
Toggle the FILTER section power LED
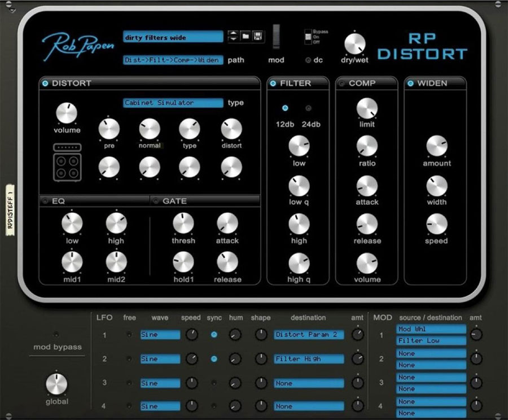coord(273,84)
